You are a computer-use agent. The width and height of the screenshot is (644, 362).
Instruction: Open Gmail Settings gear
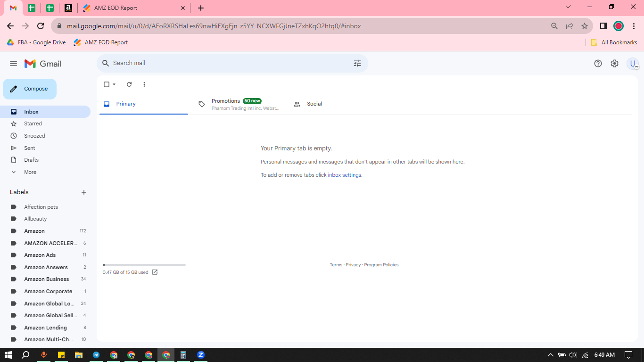[614, 64]
